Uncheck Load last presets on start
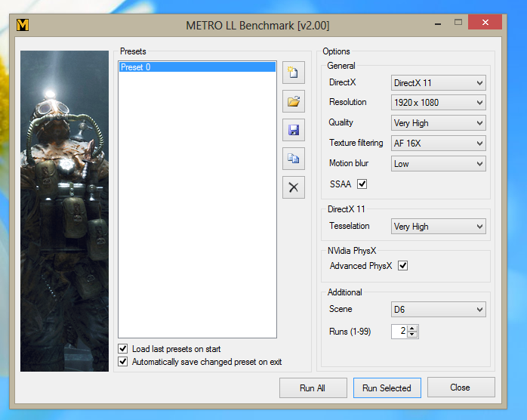The image size is (527, 420). [x=123, y=348]
